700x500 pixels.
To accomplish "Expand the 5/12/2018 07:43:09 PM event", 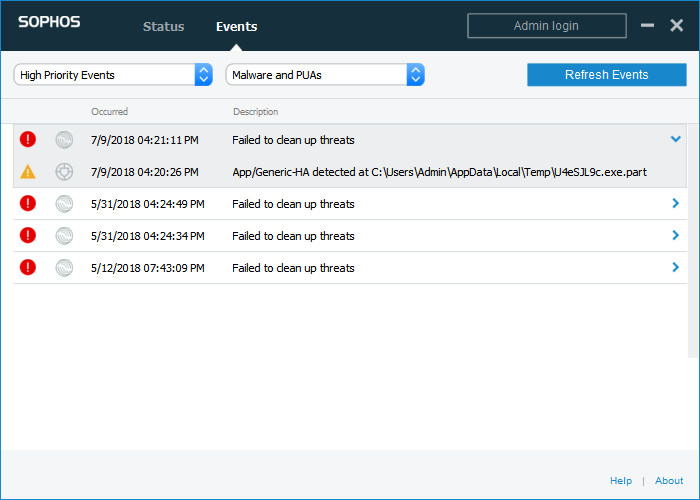I will point(675,267).
